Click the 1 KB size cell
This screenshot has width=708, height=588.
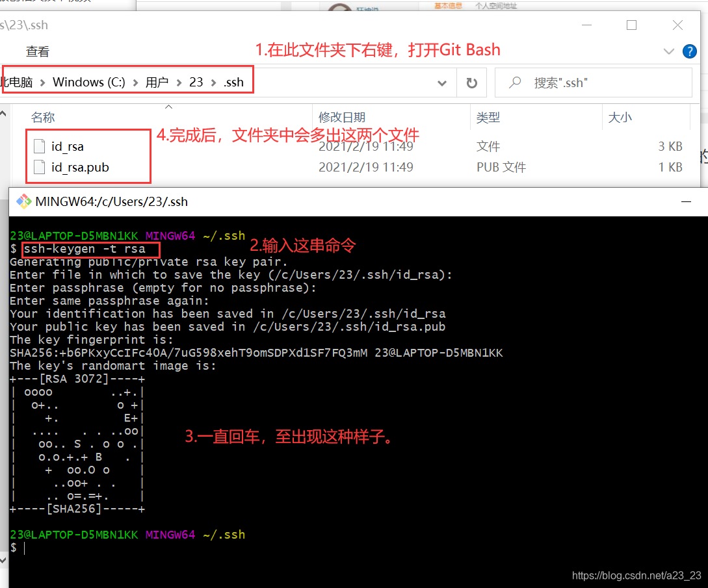coord(670,167)
